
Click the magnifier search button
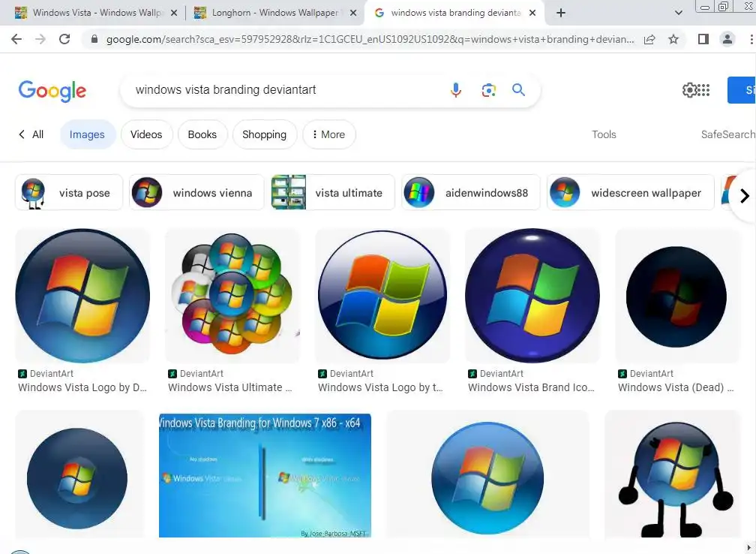pyautogui.click(x=519, y=90)
